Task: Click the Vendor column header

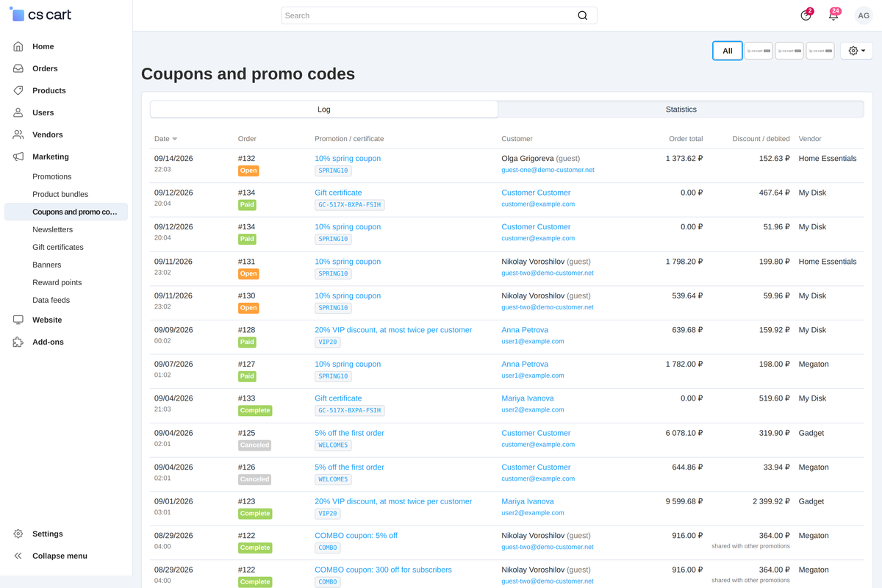Action: pyautogui.click(x=810, y=139)
